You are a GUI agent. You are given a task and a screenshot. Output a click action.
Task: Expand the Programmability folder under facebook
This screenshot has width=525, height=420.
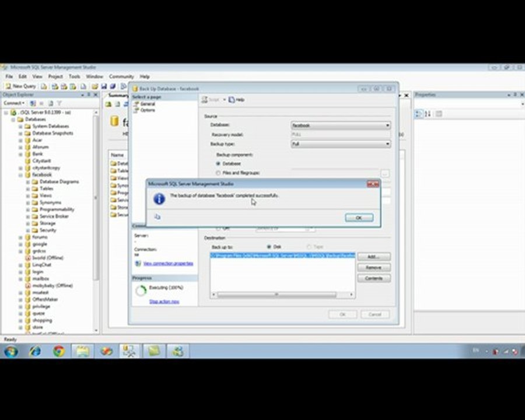click(28, 209)
